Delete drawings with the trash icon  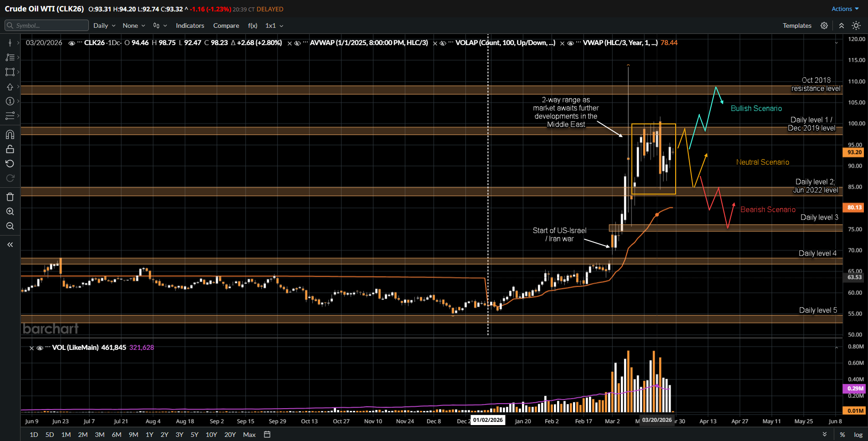click(10, 197)
